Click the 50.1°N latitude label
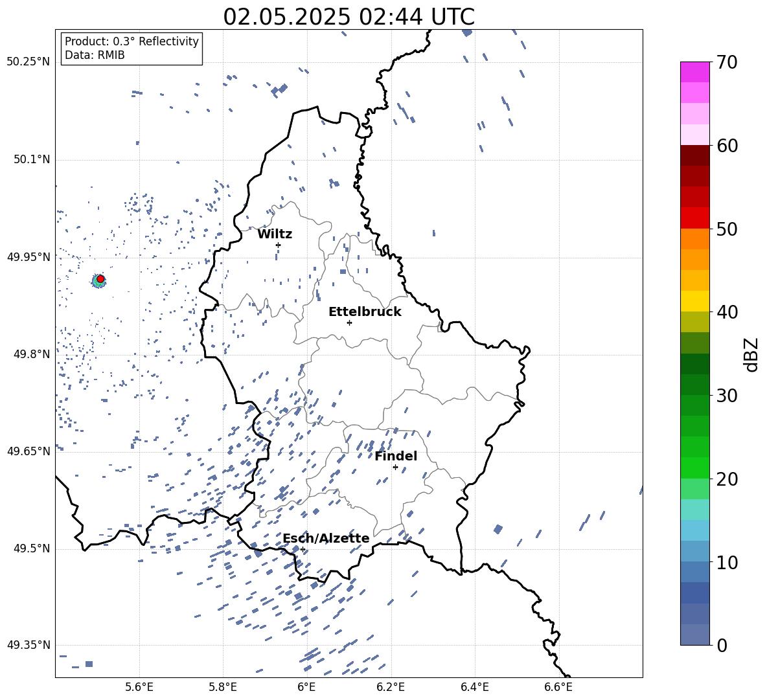767x700 pixels. point(31,159)
